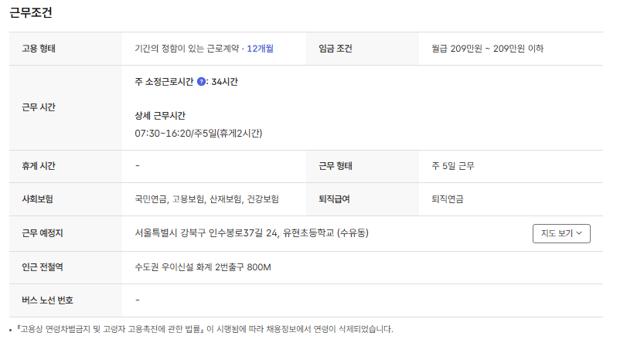Click the 월급 209만원 salary value
The height and width of the screenshot is (363, 644).
tap(487, 49)
